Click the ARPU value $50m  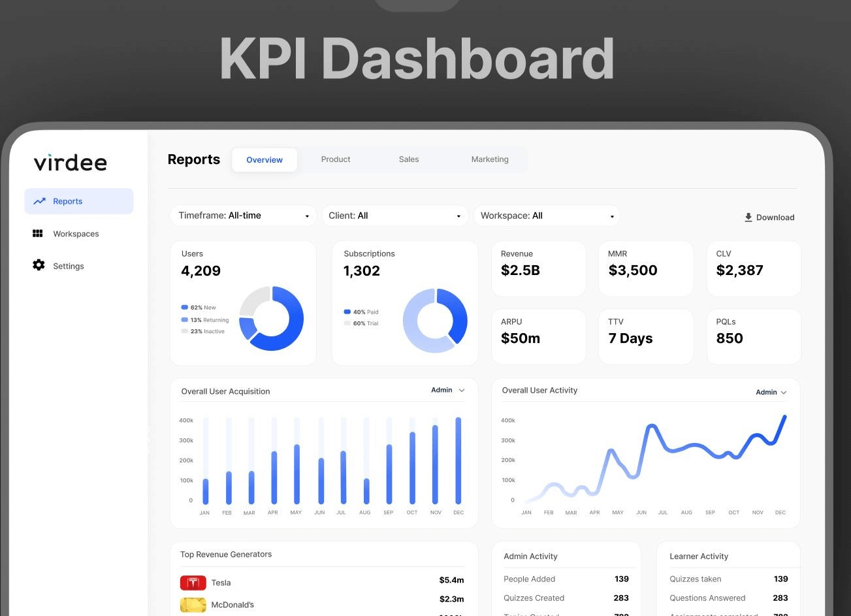tap(521, 338)
